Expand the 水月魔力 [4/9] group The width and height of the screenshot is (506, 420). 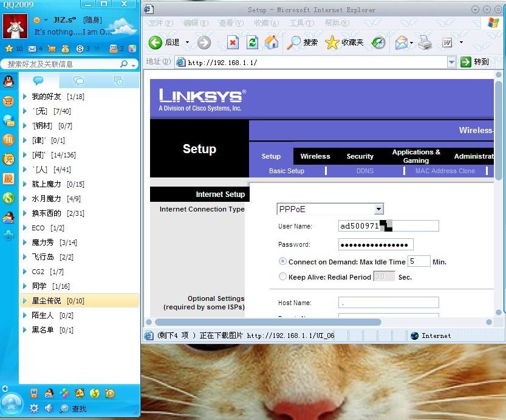pyautogui.click(x=24, y=198)
